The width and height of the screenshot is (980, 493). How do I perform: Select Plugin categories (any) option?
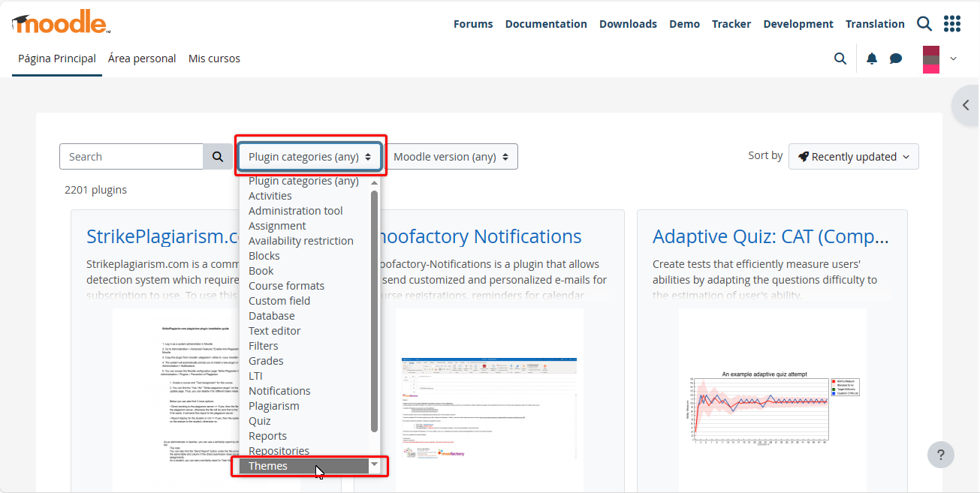pyautogui.click(x=304, y=181)
